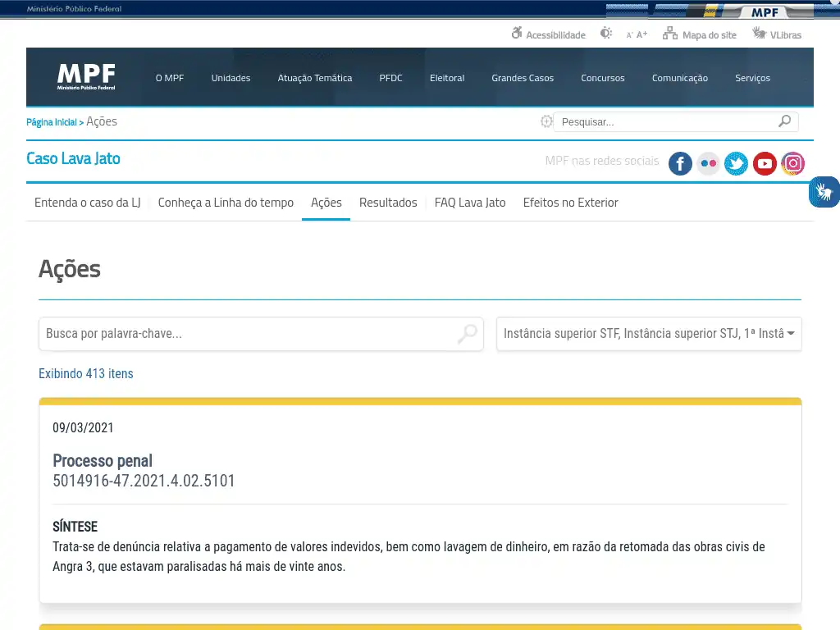Open the MPF Flickr icon
Image resolution: width=840 pixels, height=630 pixels.
tap(708, 164)
